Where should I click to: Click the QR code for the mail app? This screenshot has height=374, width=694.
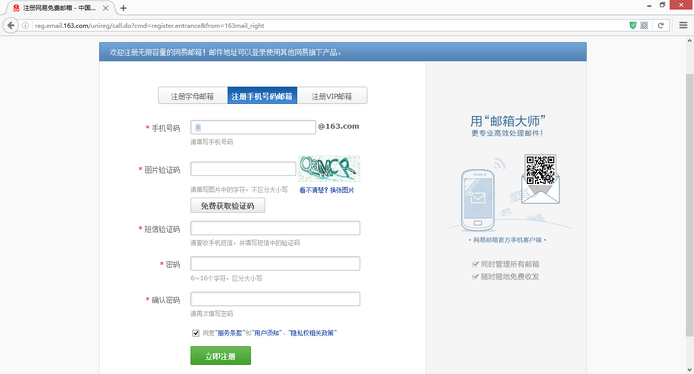[540, 169]
